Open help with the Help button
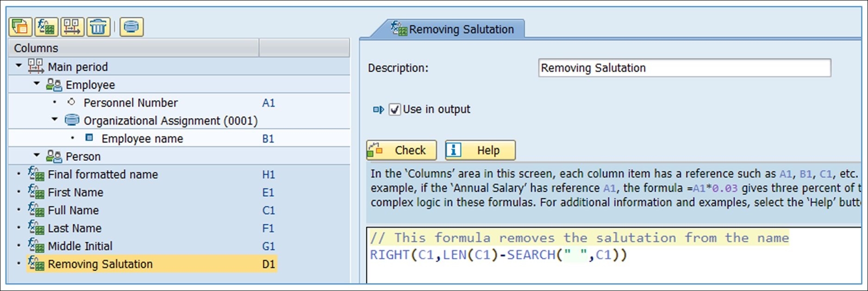The image size is (868, 291). 481,150
